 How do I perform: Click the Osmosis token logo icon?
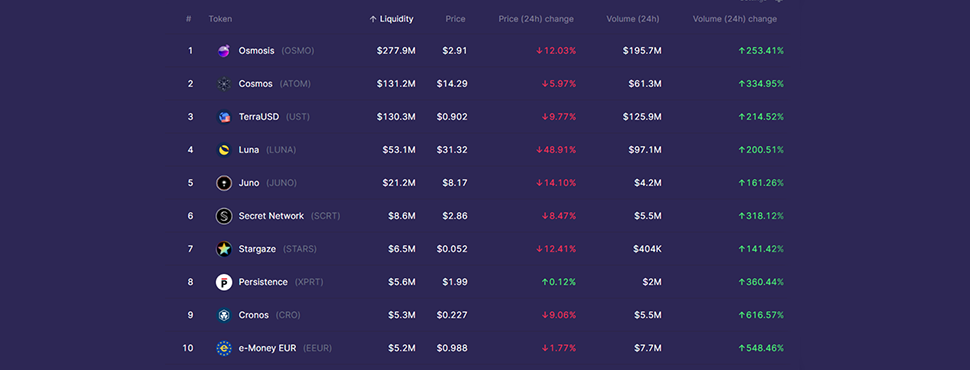pos(224,51)
